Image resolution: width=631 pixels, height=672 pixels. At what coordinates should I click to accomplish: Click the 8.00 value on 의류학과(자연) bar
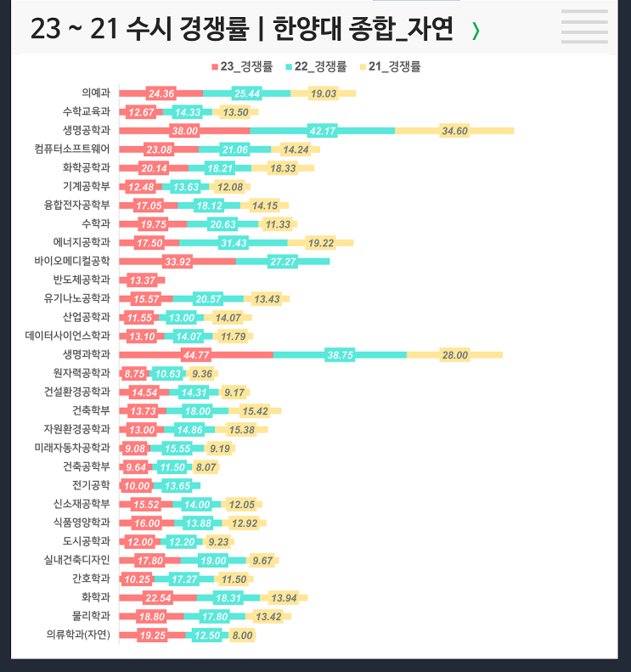[242, 635]
